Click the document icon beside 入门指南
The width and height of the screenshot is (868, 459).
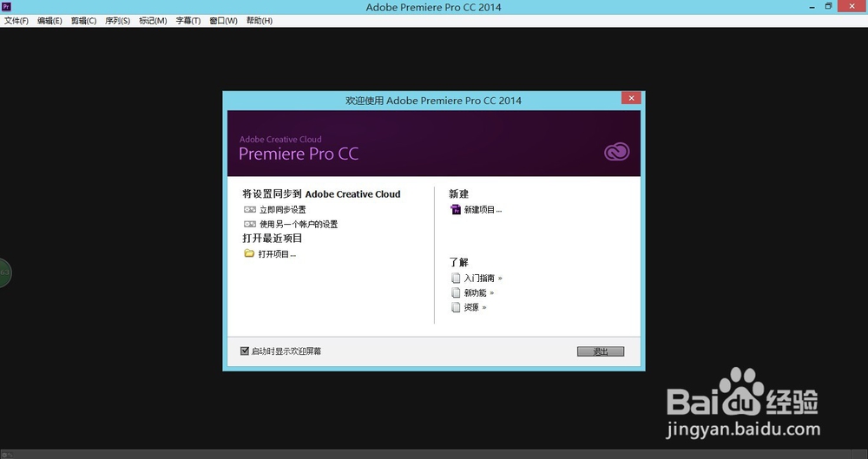coord(456,278)
